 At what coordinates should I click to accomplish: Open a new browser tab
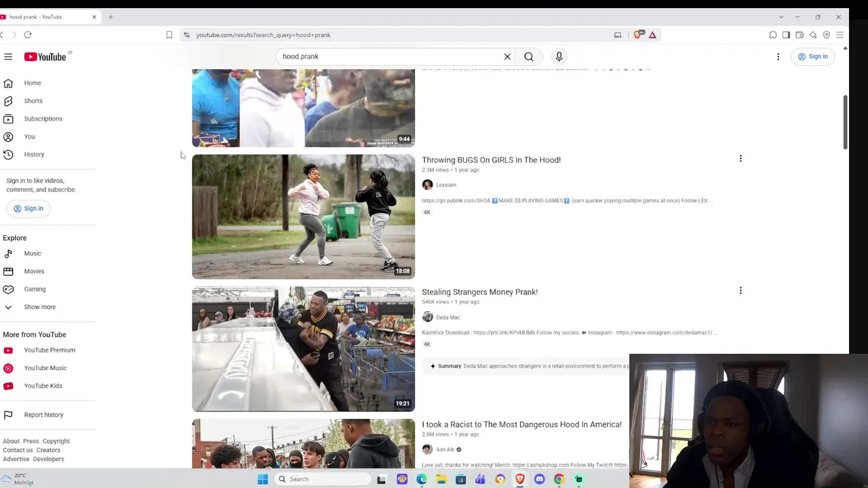click(x=111, y=17)
